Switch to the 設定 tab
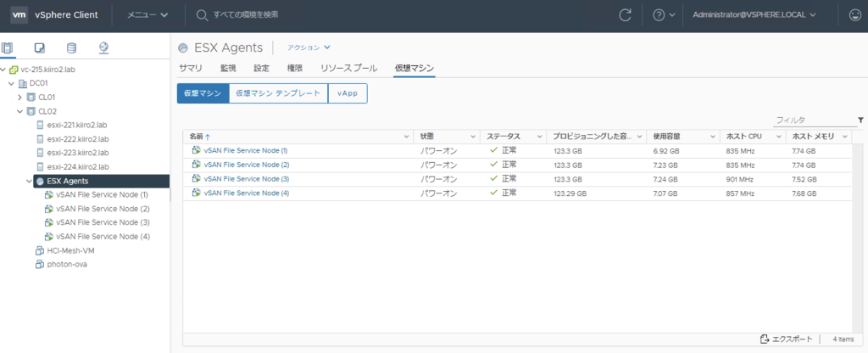Viewport: 868px width, 353px height. [x=261, y=68]
